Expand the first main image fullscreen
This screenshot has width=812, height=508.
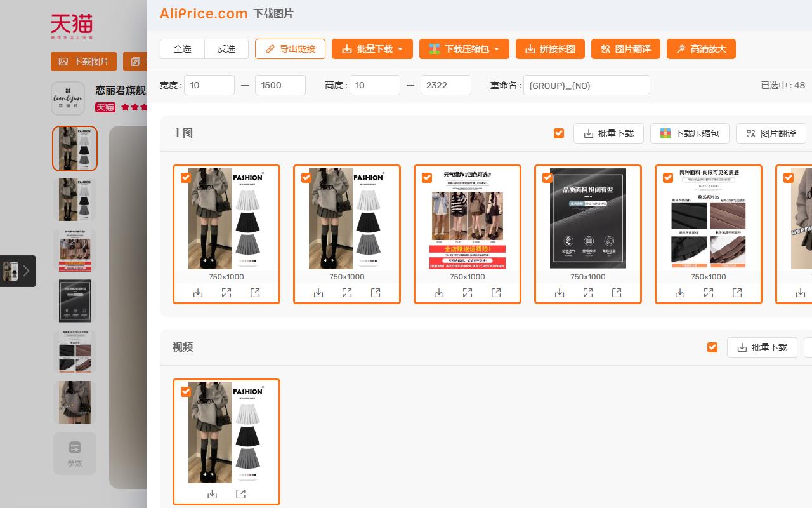pyautogui.click(x=226, y=293)
